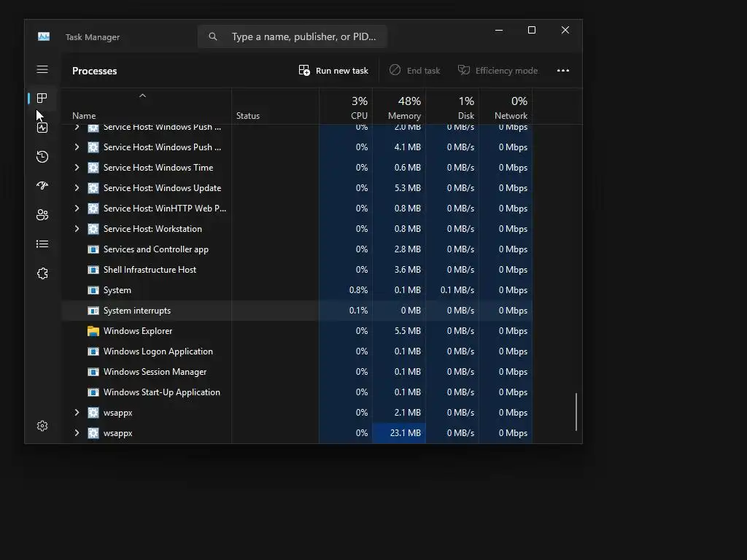Minimize the Task Manager window
The width and height of the screenshot is (747, 560).
coord(499,30)
